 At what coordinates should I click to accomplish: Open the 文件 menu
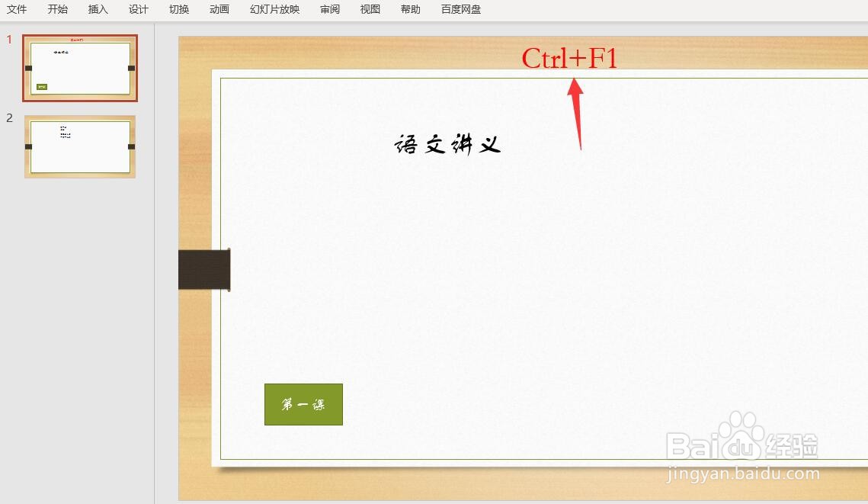click(x=17, y=9)
